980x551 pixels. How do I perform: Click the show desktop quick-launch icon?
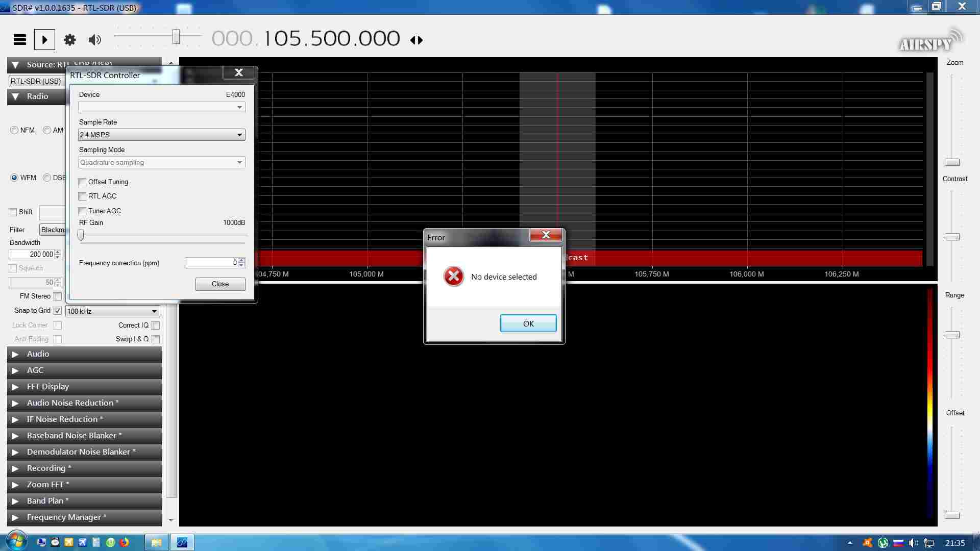point(41,542)
